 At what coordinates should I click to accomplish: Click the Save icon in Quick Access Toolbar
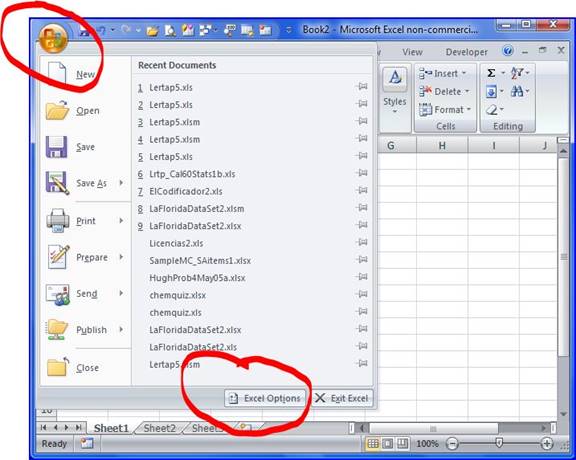[85, 30]
